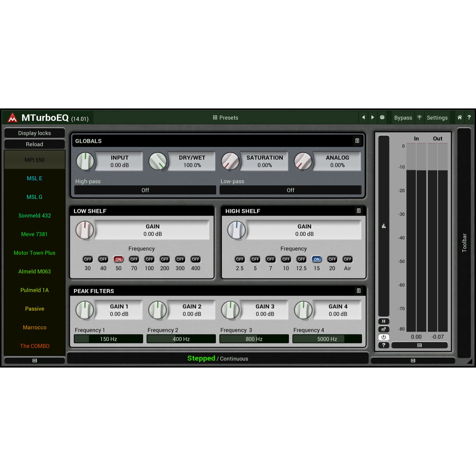
Task: Toggle low shelf 30 Hz switch
Action: pos(88,259)
